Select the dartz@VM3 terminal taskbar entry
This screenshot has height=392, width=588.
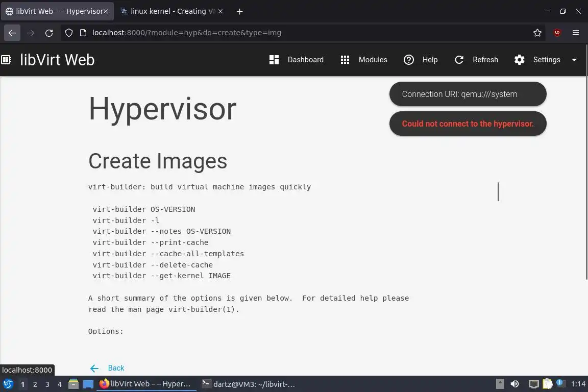click(x=249, y=384)
